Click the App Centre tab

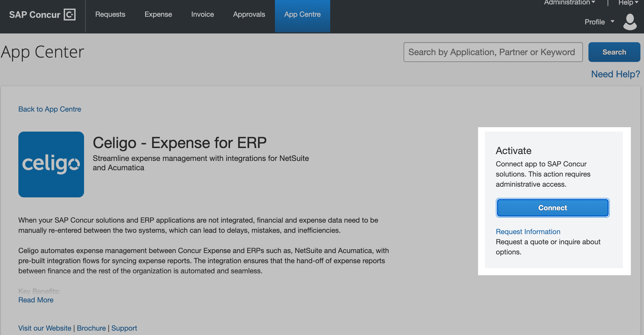pos(302,15)
